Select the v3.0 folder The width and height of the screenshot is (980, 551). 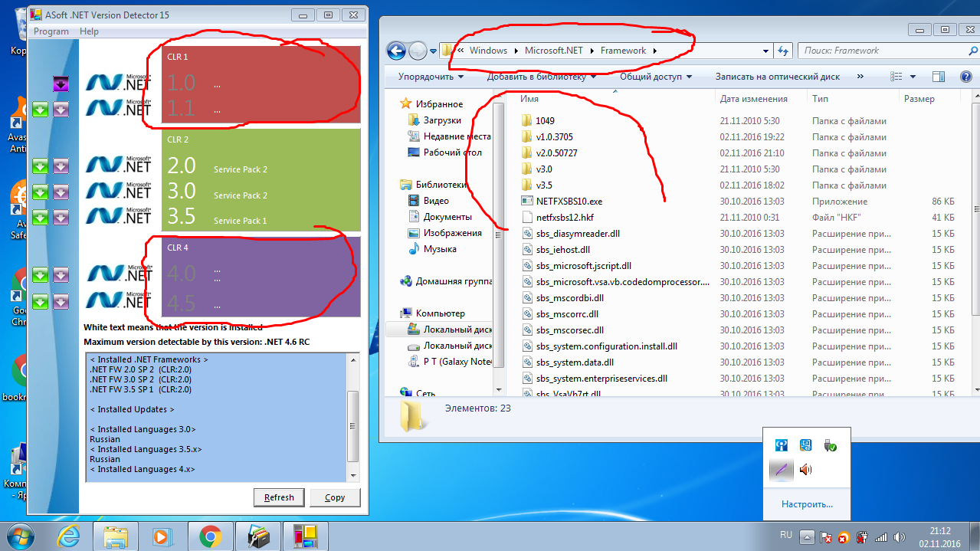pyautogui.click(x=544, y=169)
